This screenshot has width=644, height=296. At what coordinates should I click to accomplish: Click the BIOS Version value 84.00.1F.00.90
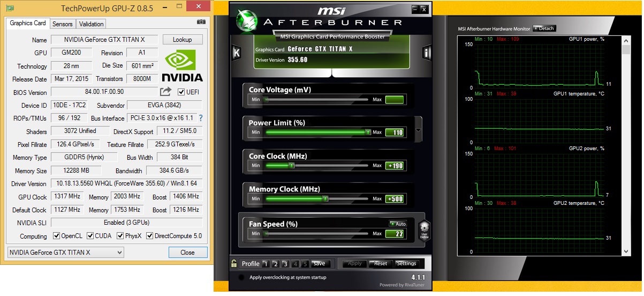click(104, 92)
